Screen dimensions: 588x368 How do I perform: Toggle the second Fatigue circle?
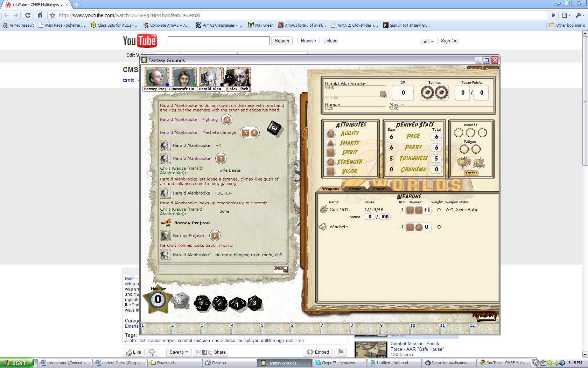point(476,149)
